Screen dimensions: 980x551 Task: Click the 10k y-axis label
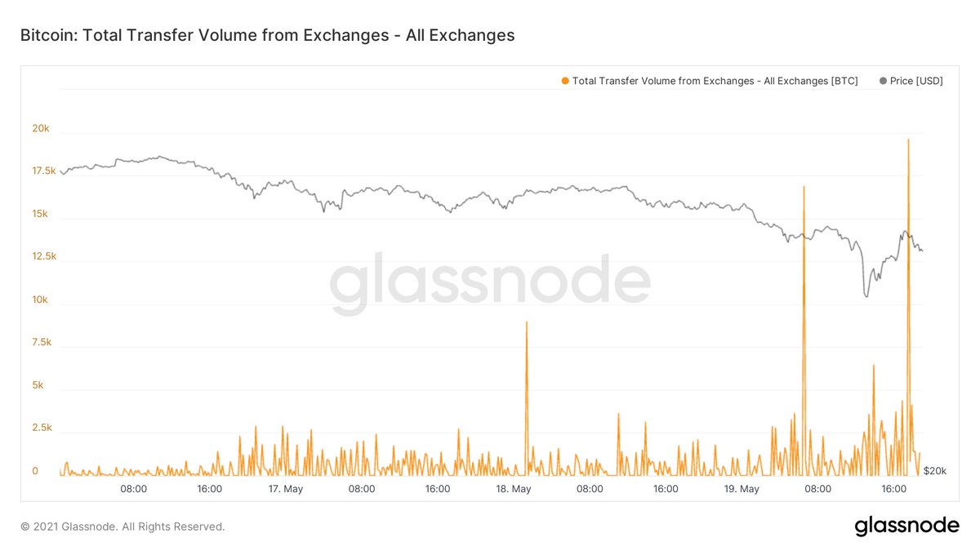coord(41,300)
